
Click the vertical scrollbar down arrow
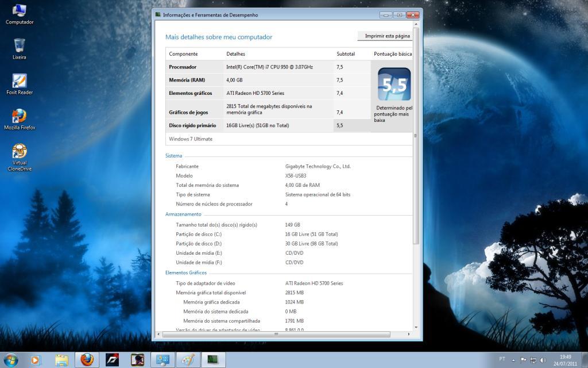416,327
